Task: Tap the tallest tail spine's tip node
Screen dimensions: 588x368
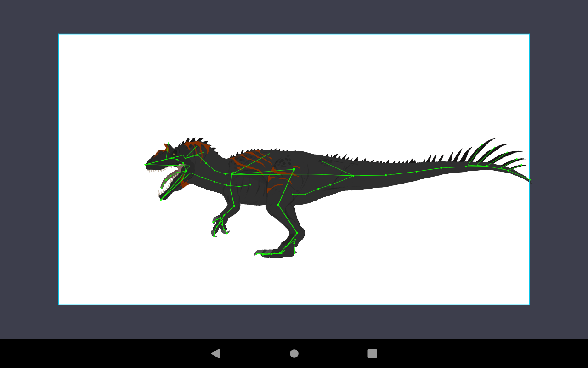Action: point(482,144)
